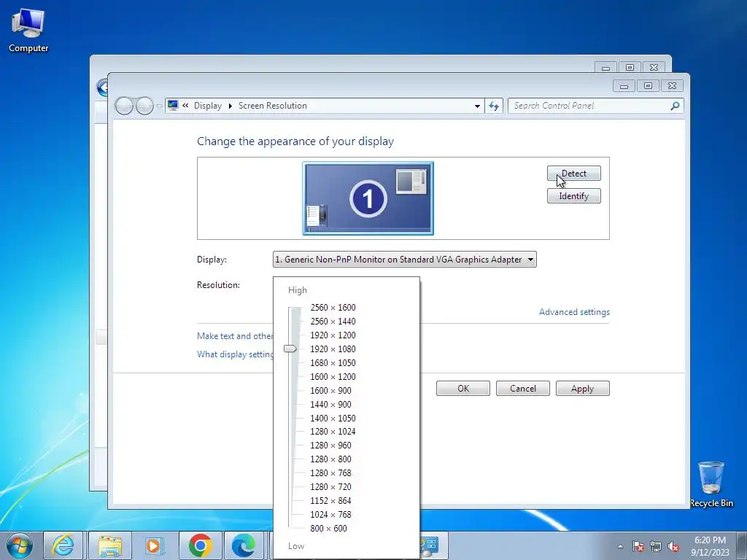Minimize the Screen Resolution window

(624, 86)
